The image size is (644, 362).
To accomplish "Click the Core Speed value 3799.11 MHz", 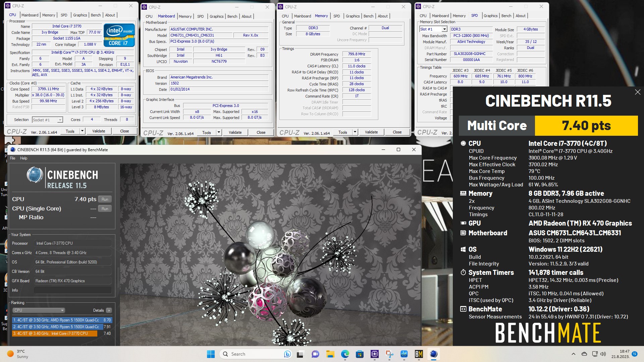I will point(48,89).
